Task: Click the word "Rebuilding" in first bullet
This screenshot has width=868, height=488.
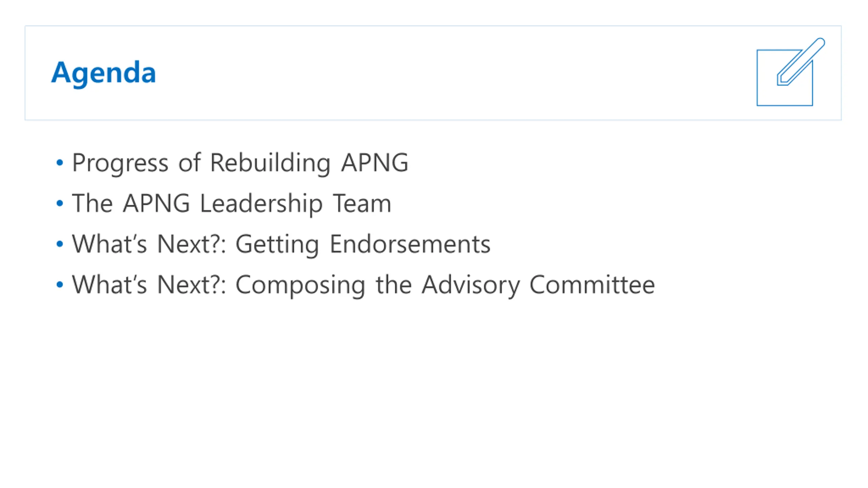Action: tap(270, 164)
